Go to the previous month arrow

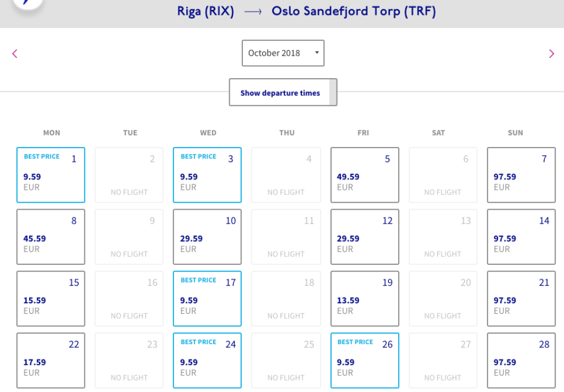[15, 53]
